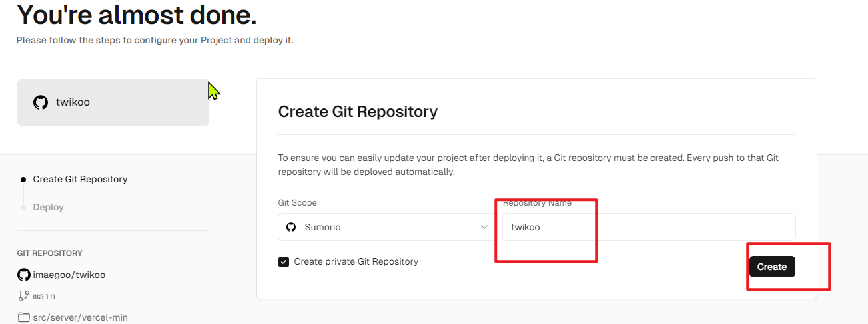Uncheck the Create private Git Repository checkbox
Viewport: 868px width, 324px height.
click(284, 262)
